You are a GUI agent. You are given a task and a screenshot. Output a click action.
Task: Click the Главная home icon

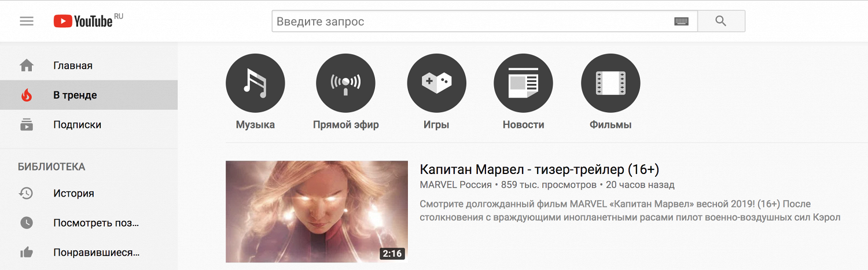[x=27, y=65]
